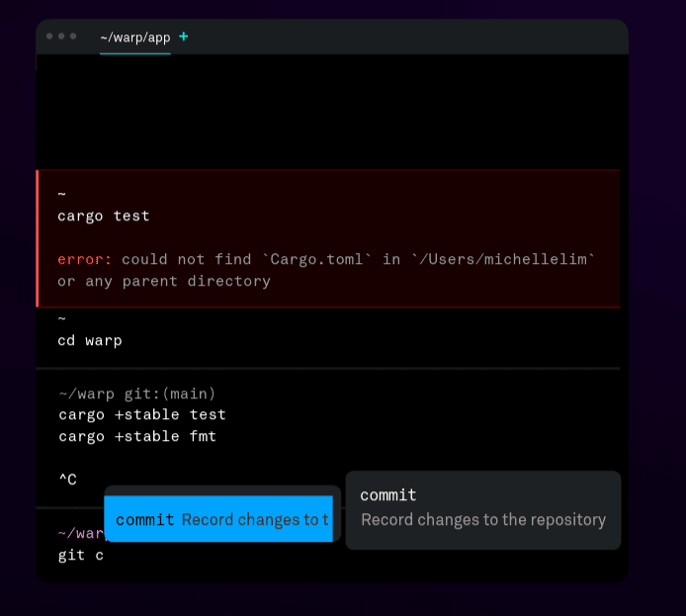Click the 'cd warp' command
Image resolution: width=686 pixels, height=616 pixels.
coord(90,340)
